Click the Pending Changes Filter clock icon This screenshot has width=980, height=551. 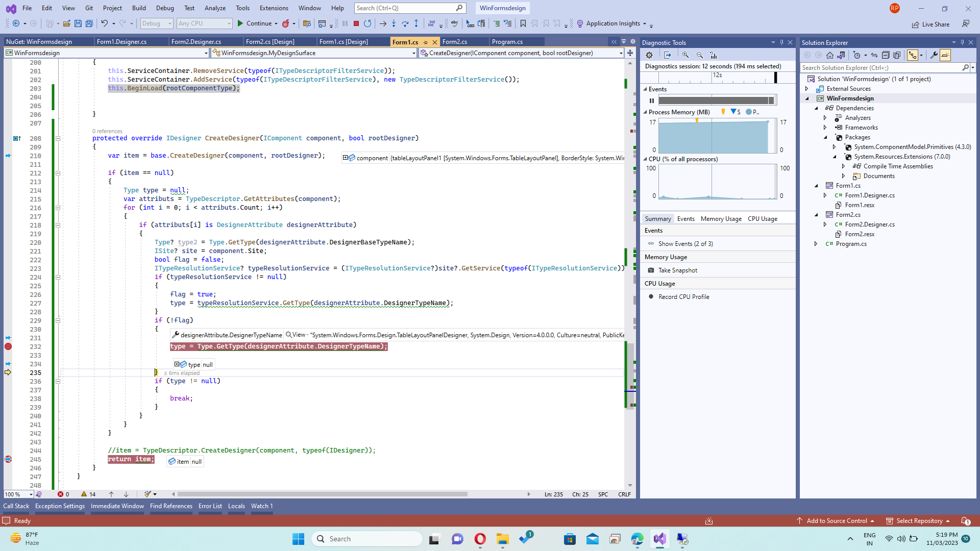click(857, 55)
